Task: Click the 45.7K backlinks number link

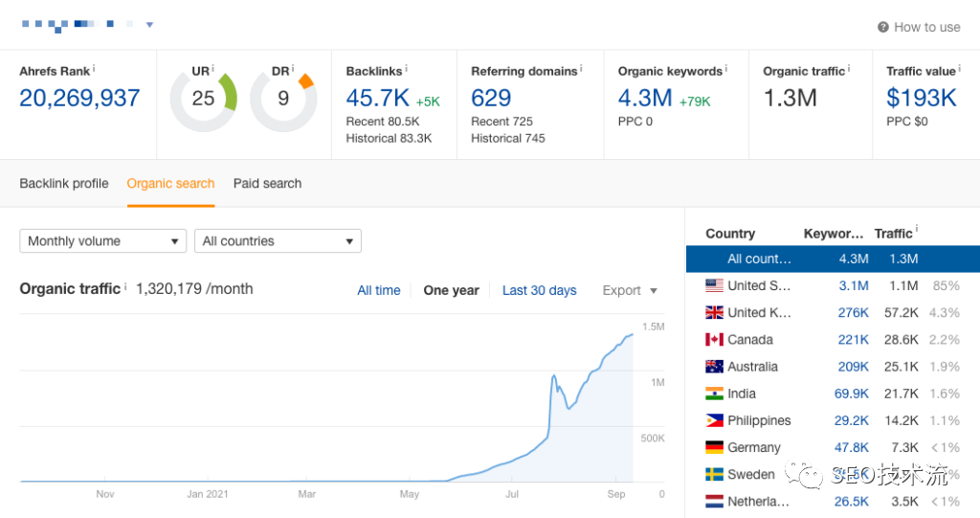Action: (378, 98)
